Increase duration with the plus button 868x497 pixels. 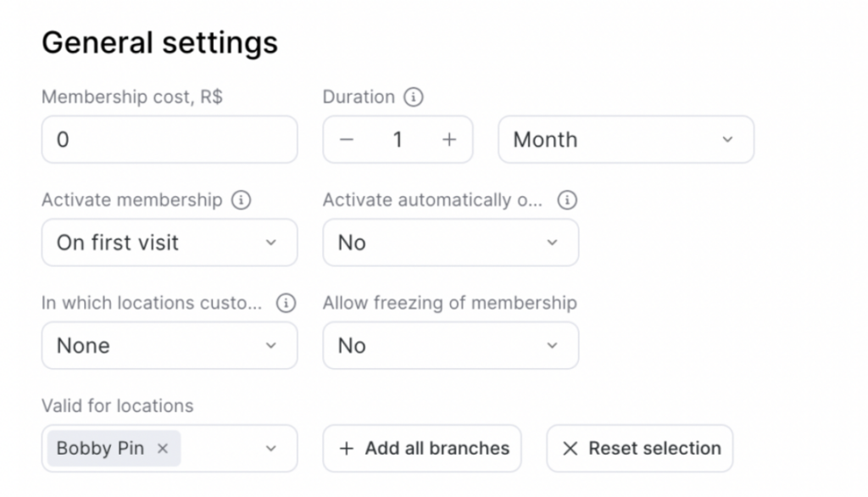(x=449, y=140)
